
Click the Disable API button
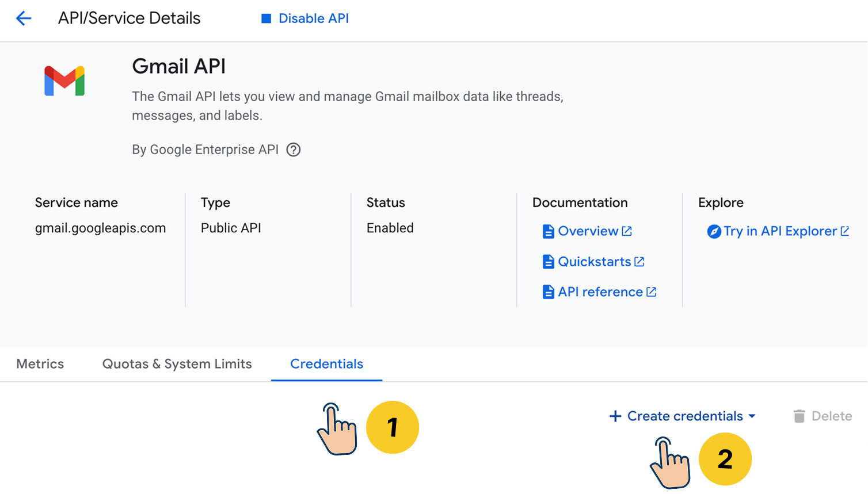(x=305, y=18)
